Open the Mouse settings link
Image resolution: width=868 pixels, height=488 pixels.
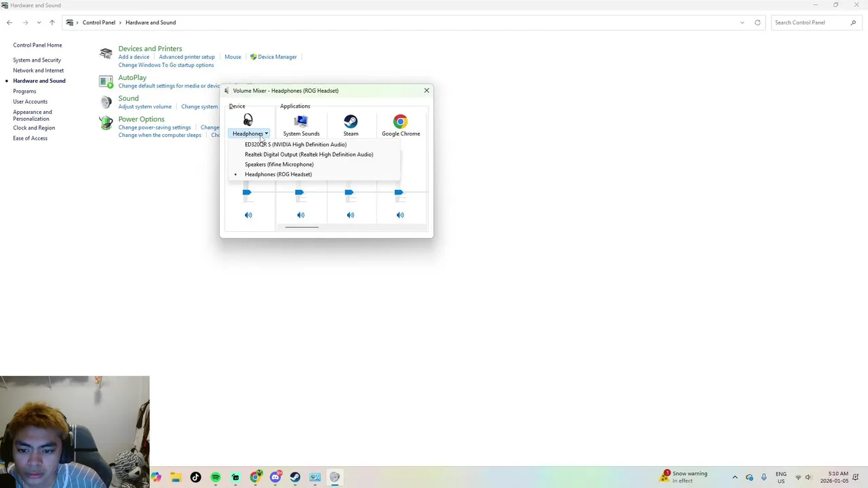click(x=233, y=57)
